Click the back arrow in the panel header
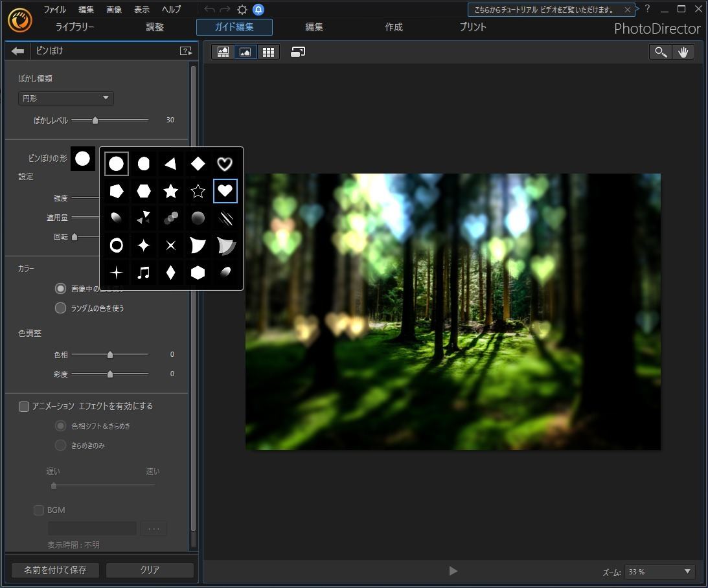This screenshot has width=708, height=588. click(18, 51)
